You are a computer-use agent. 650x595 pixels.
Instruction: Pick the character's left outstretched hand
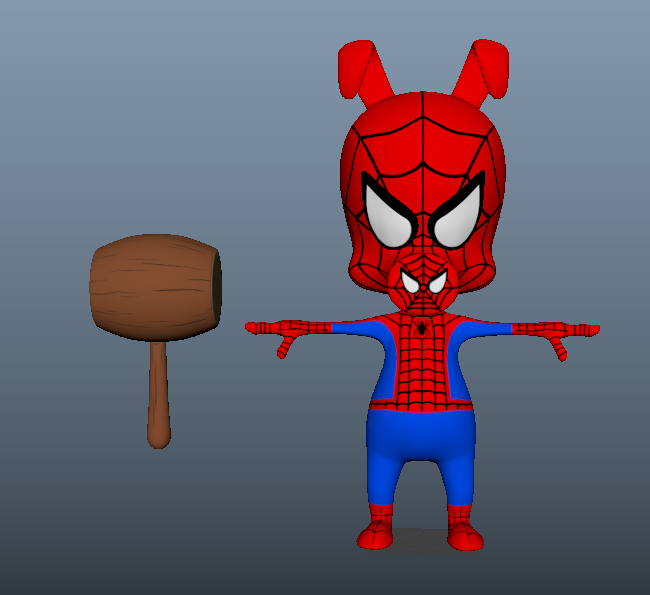point(276,334)
